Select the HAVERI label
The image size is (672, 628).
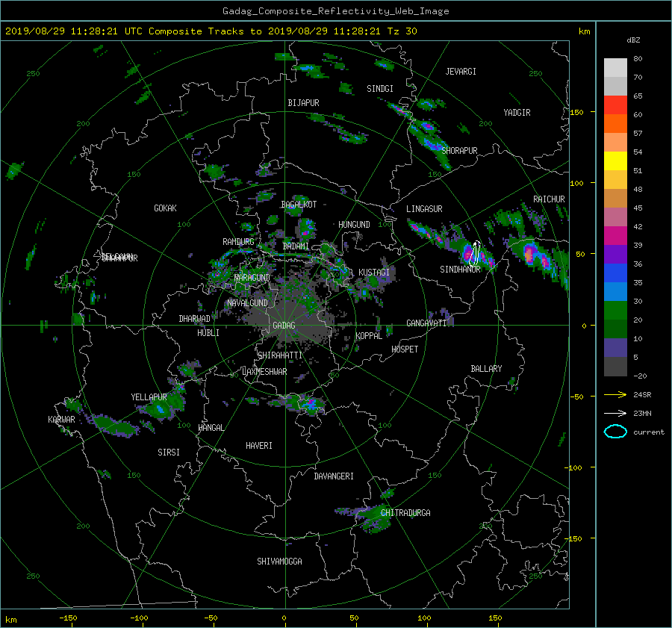coord(259,446)
